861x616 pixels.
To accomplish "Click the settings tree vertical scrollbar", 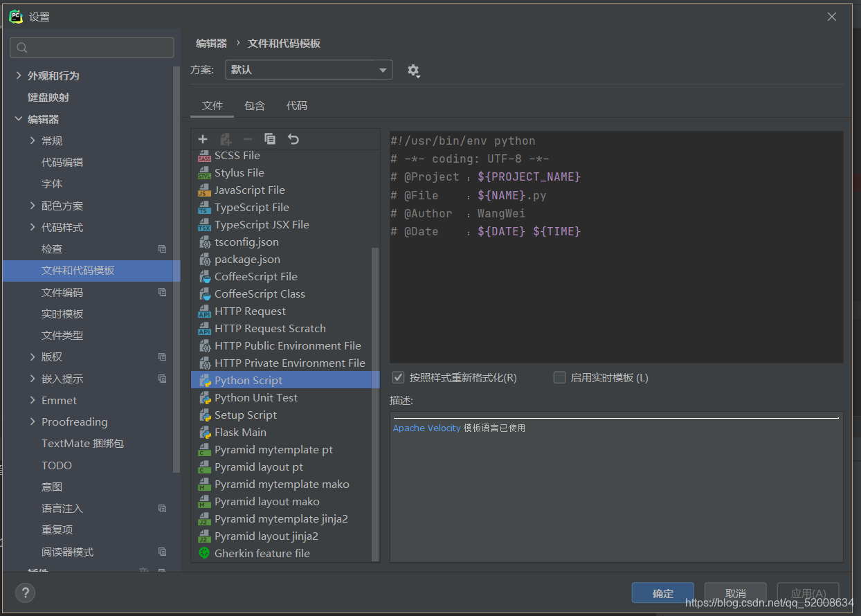I will click(176, 270).
